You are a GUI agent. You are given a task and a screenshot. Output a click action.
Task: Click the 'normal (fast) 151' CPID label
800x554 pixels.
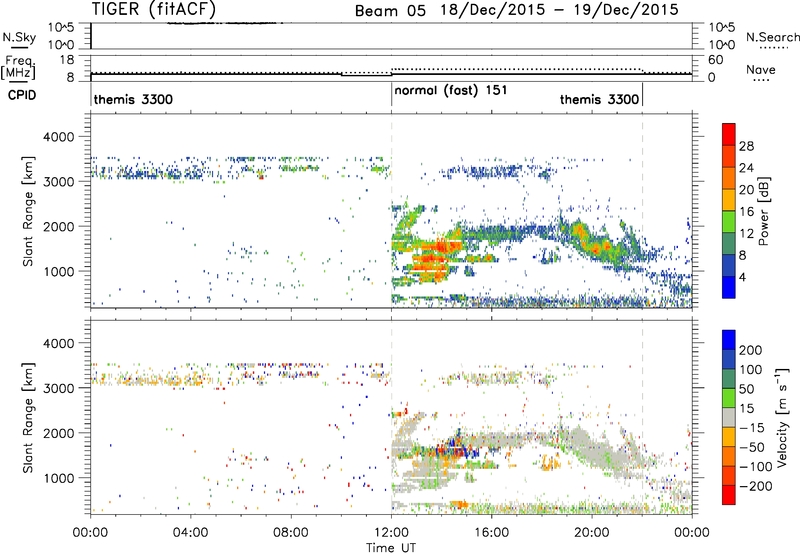pyautogui.click(x=451, y=90)
